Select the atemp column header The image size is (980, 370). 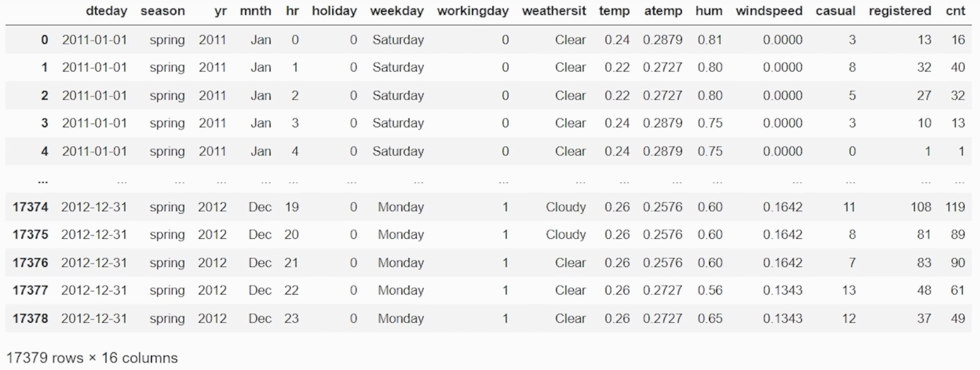(663, 11)
